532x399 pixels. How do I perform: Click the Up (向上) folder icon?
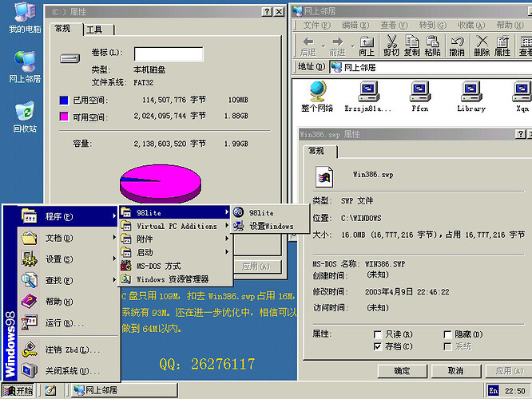coord(367,46)
